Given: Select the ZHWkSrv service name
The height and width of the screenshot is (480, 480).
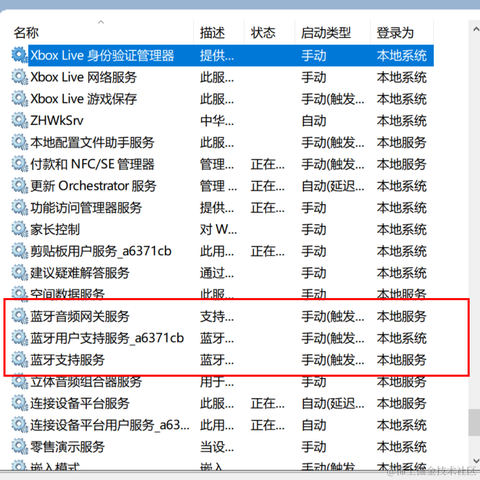Looking at the screenshot, I should (x=57, y=120).
